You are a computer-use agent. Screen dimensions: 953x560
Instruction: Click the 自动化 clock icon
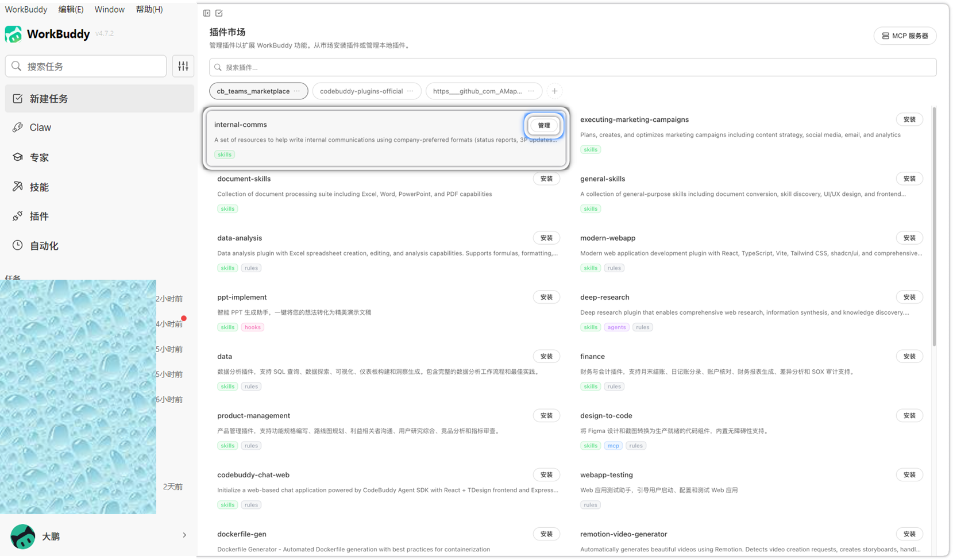coord(18,245)
